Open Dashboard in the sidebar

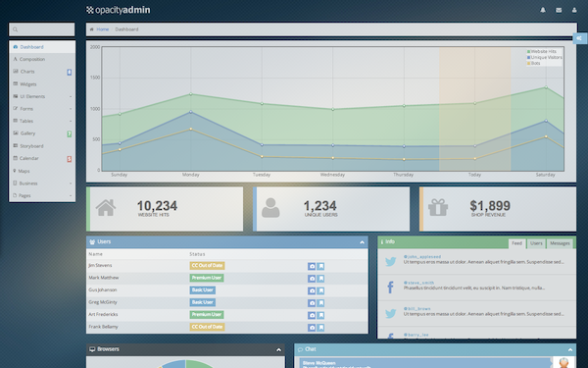[x=42, y=47]
